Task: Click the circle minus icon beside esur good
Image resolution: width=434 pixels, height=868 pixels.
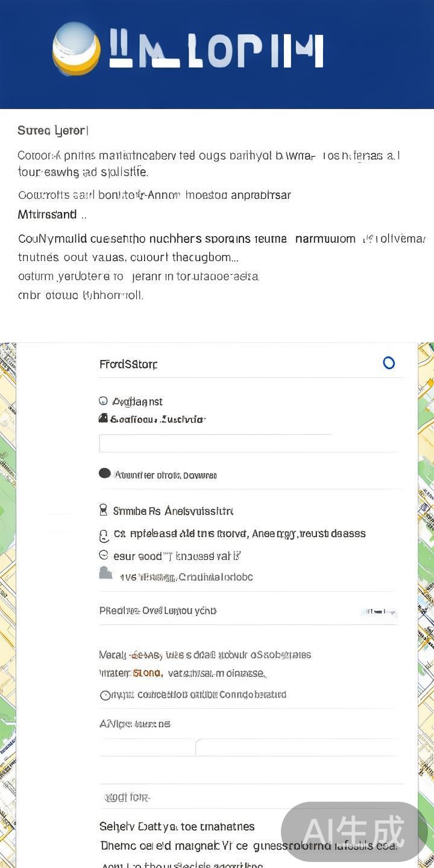Action: (x=103, y=555)
